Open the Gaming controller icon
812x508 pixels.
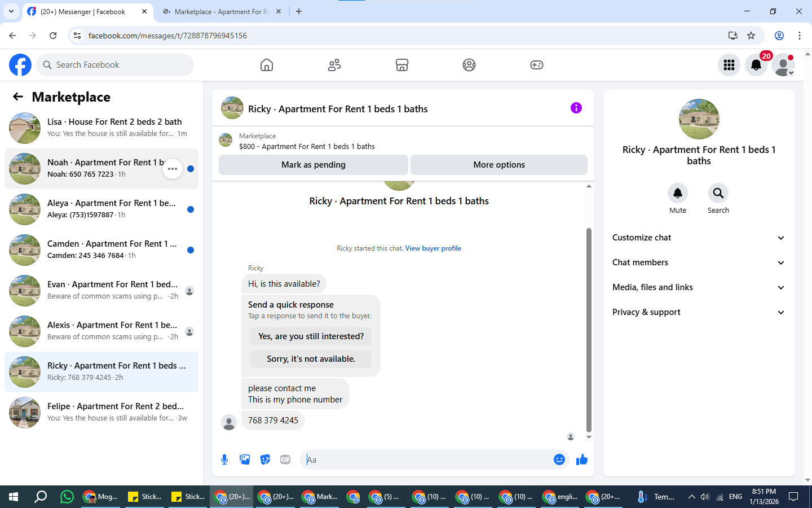pyautogui.click(x=537, y=65)
